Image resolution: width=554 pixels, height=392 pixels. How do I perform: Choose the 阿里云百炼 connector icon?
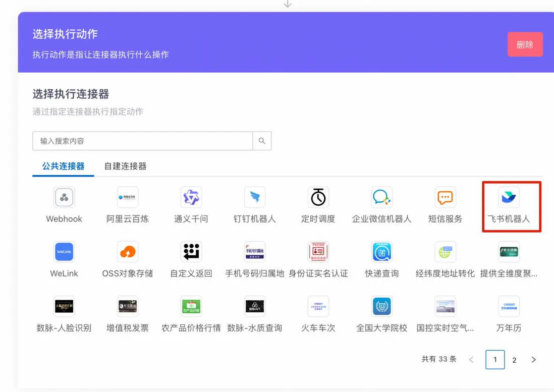click(x=128, y=197)
